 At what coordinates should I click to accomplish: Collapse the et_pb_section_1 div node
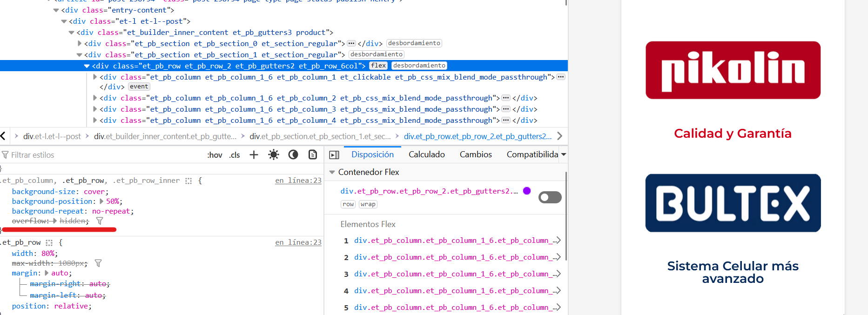pyautogui.click(x=80, y=55)
